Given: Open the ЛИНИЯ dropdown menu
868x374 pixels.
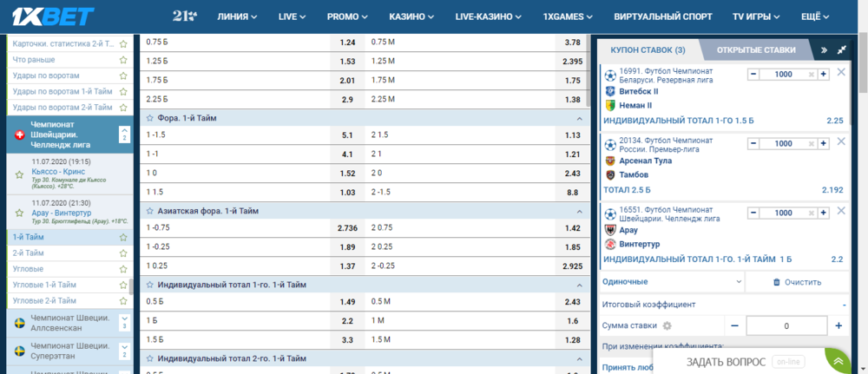Looking at the screenshot, I should coord(238,16).
